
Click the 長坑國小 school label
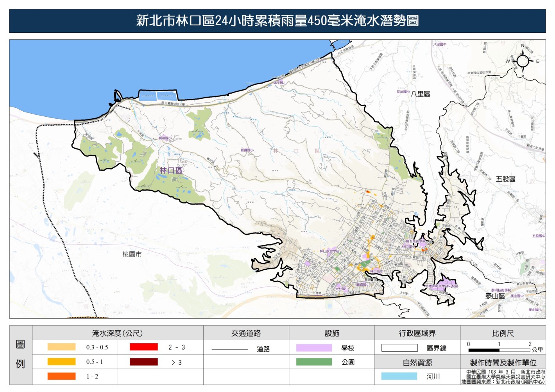click(x=403, y=92)
